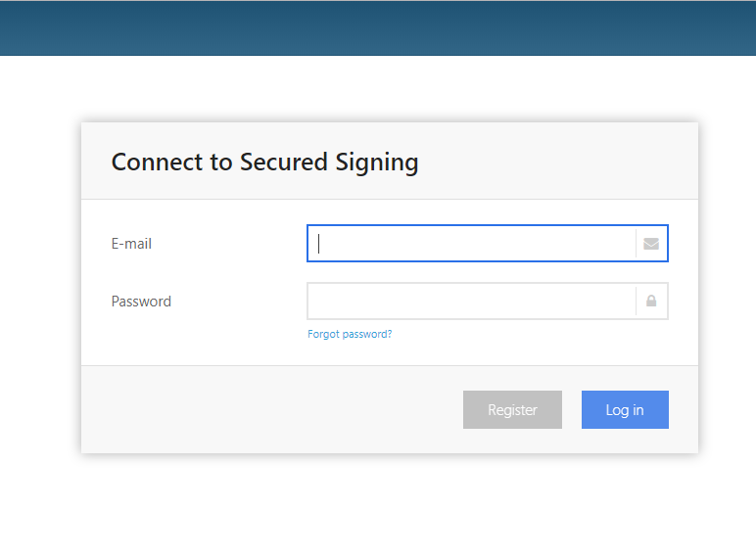Click the dark blue header banner
This screenshot has width=756, height=559.
point(378,28)
